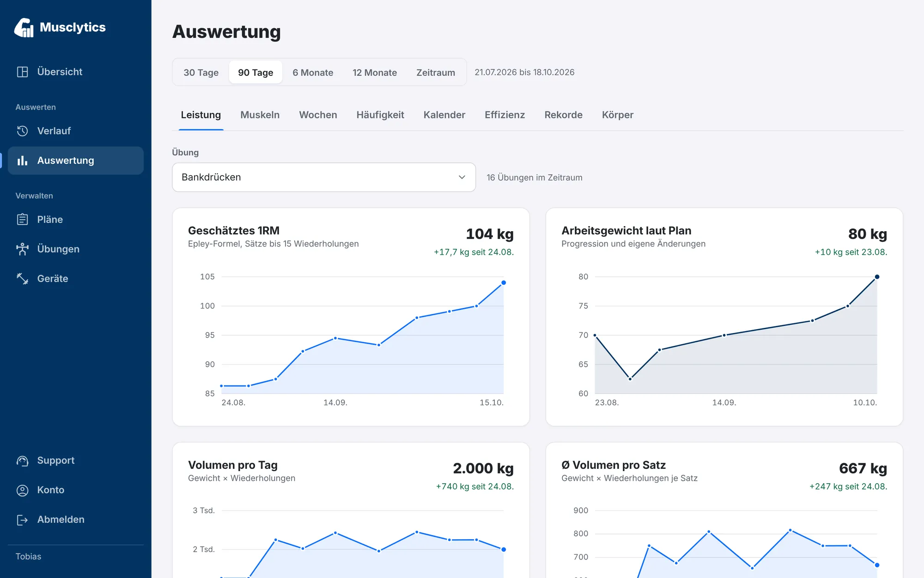The width and height of the screenshot is (924, 578).
Task: Go to the Effizienz tab
Action: (x=505, y=115)
